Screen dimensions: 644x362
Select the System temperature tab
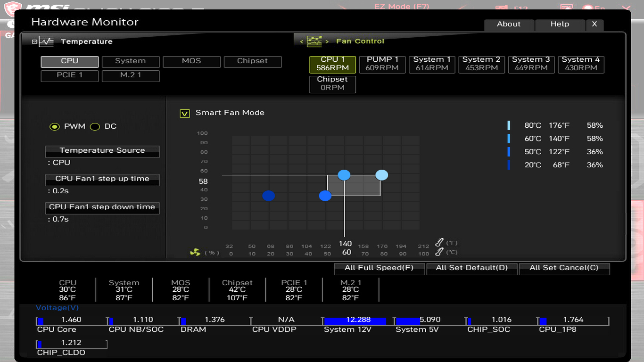coord(131,62)
